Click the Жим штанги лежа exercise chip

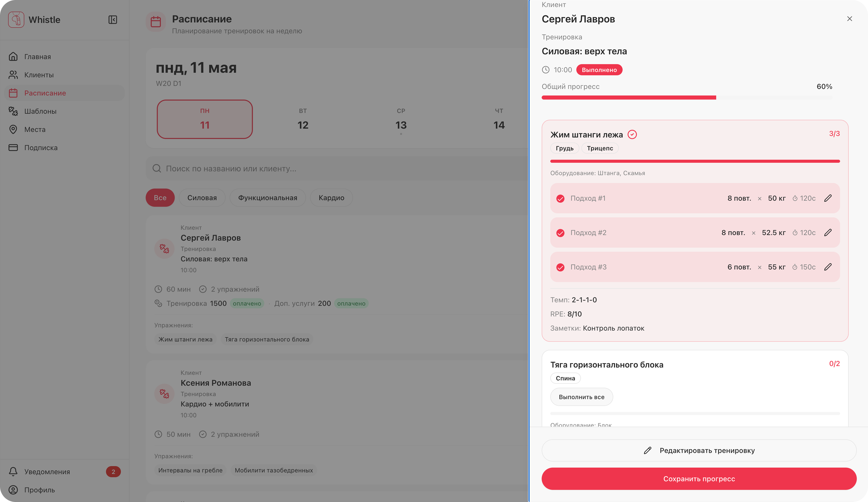185,339
